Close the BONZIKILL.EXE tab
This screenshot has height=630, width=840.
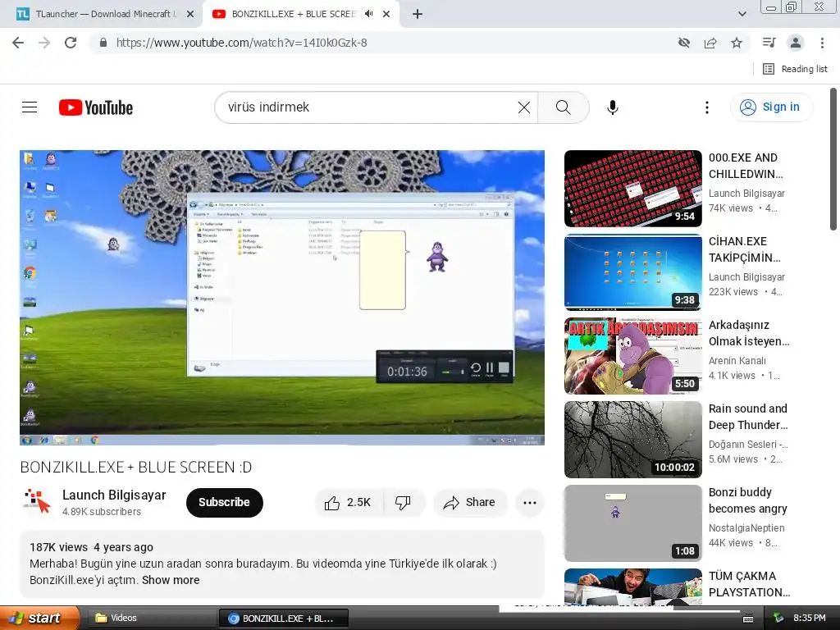pyautogui.click(x=386, y=14)
